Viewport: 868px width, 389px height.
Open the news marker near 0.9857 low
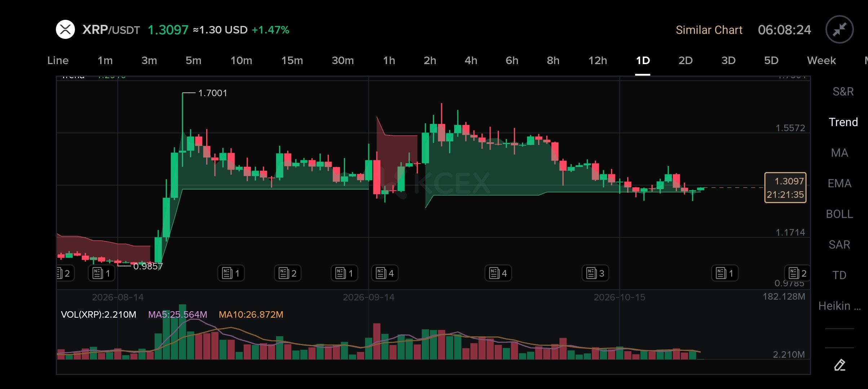[102, 273]
